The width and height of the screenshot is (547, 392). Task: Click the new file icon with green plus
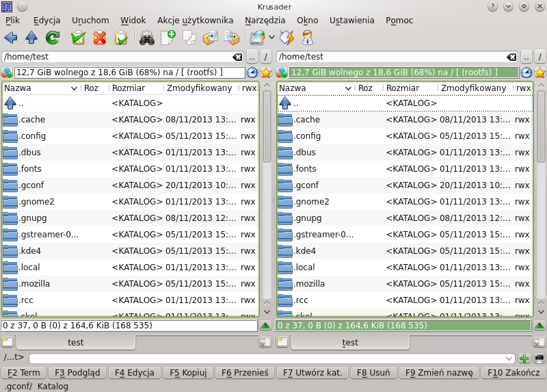[x=168, y=38]
